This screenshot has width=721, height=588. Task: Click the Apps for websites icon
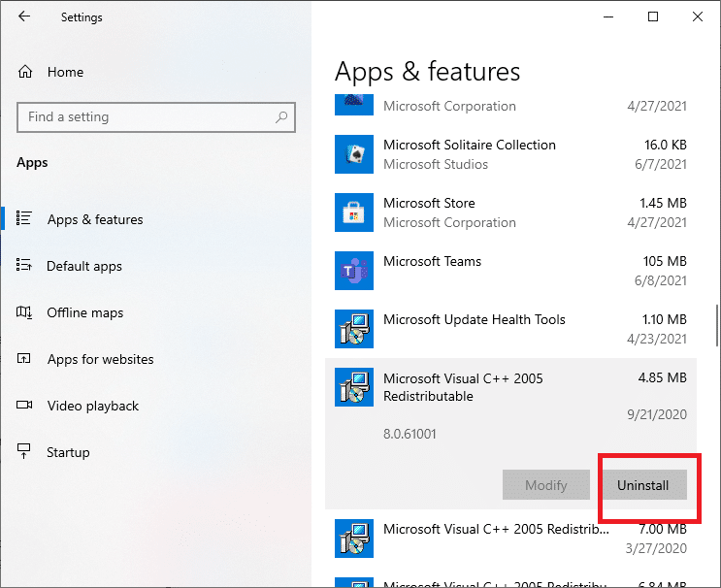pos(24,358)
